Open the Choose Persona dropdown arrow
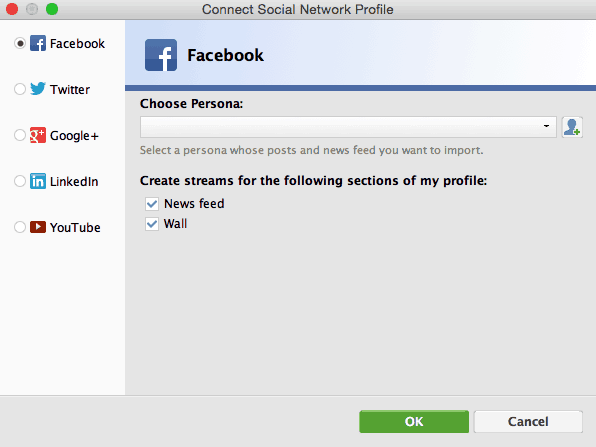 [x=546, y=126]
